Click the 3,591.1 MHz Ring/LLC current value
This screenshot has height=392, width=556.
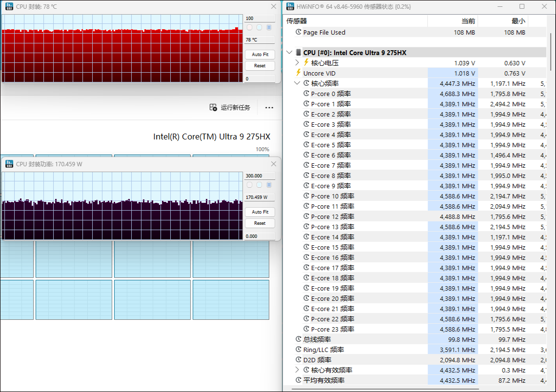pos(457,350)
